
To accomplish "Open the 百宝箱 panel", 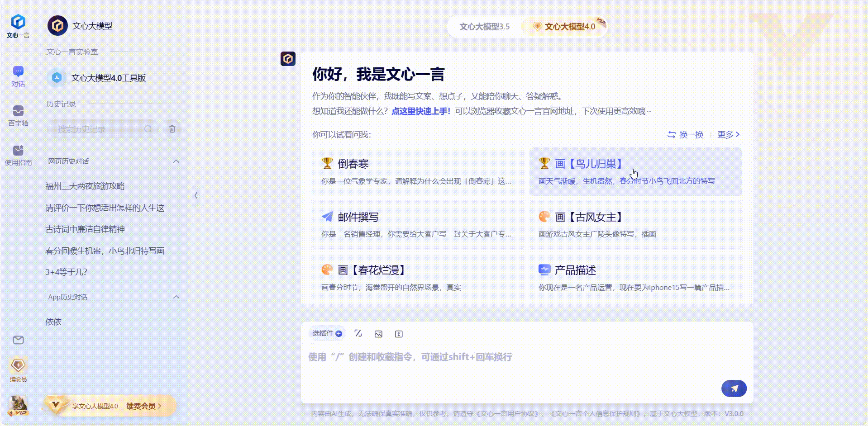I will [18, 114].
